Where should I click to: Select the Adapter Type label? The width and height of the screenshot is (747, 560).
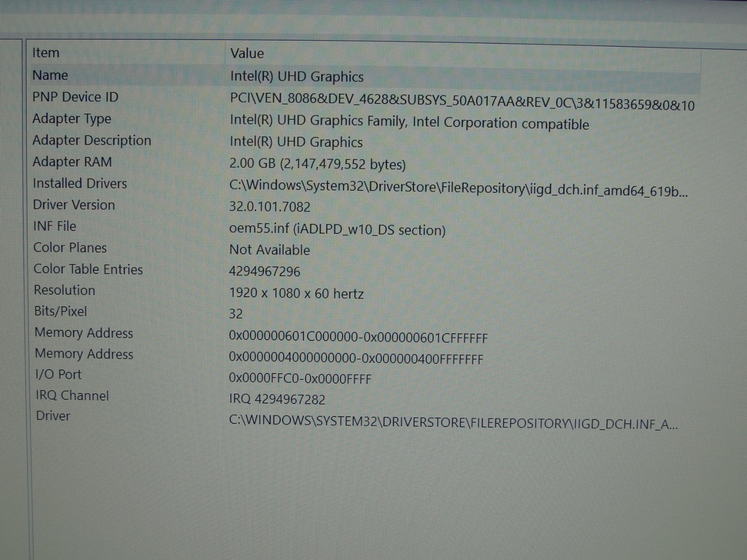pyautogui.click(x=72, y=119)
